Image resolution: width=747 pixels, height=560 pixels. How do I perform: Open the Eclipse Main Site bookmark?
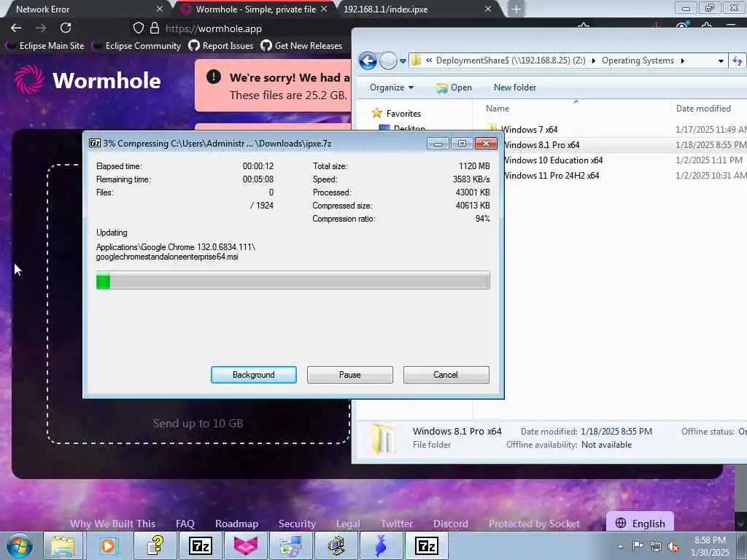(46, 46)
